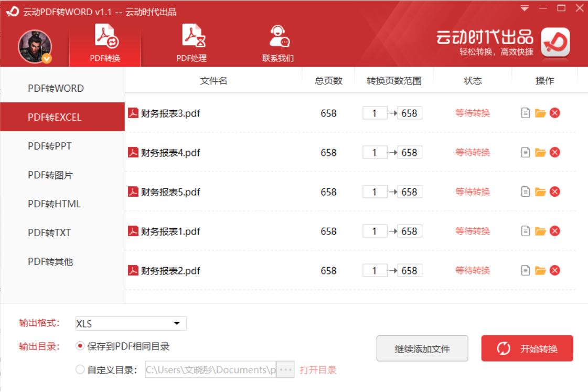Image resolution: width=588 pixels, height=392 pixels.
Task: Remove 财务报表1.pdf with its delete icon
Action: coord(555,231)
